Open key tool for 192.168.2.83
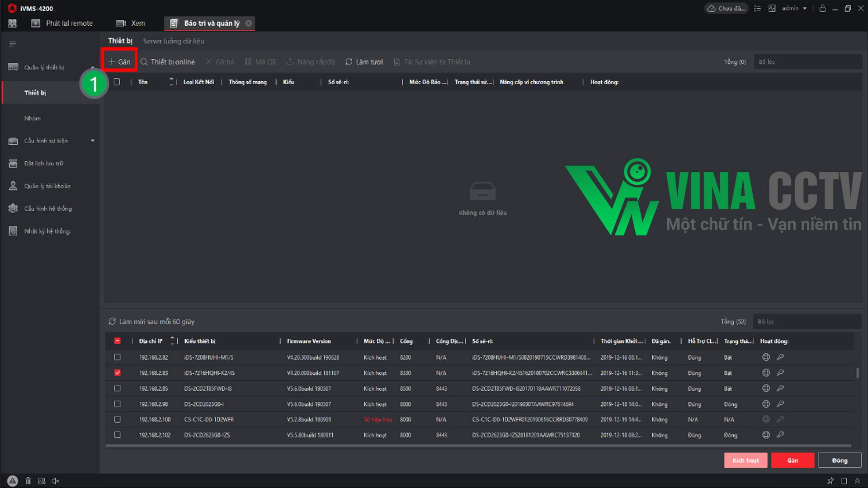 click(780, 373)
